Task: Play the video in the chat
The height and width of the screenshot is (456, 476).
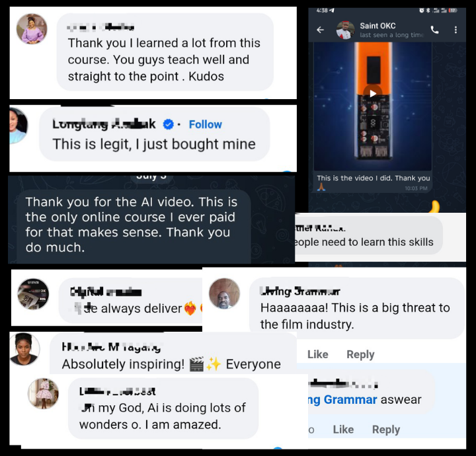Action: click(372, 93)
